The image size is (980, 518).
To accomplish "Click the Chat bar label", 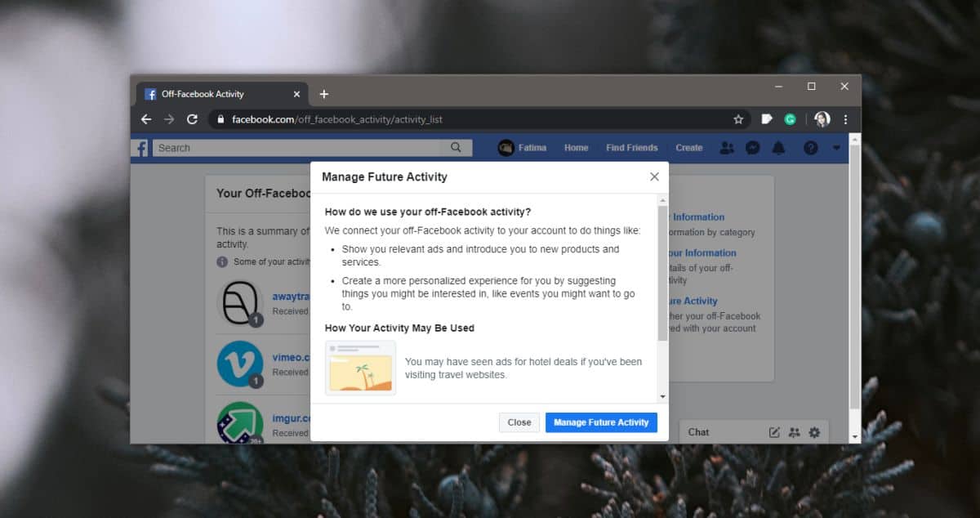I will 699,432.
